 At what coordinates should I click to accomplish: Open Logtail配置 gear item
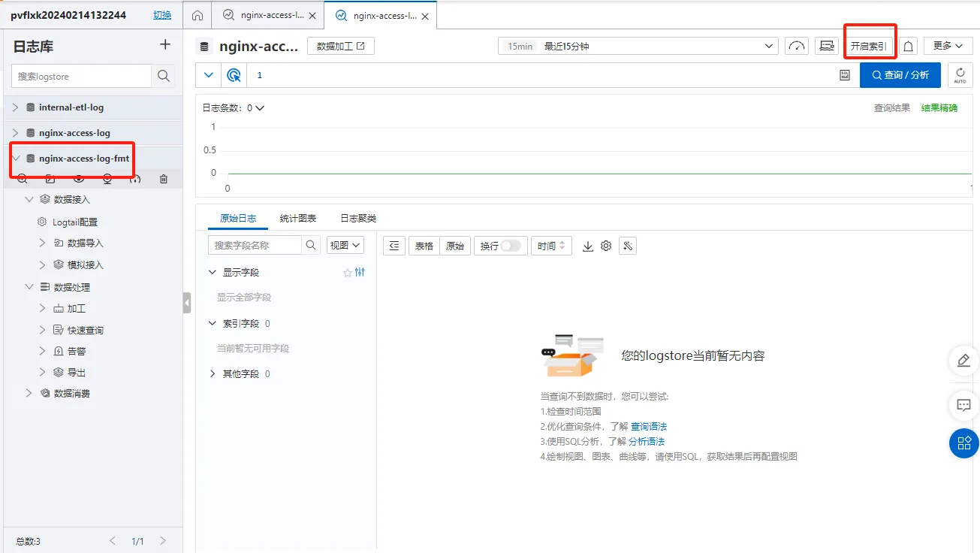(x=68, y=222)
